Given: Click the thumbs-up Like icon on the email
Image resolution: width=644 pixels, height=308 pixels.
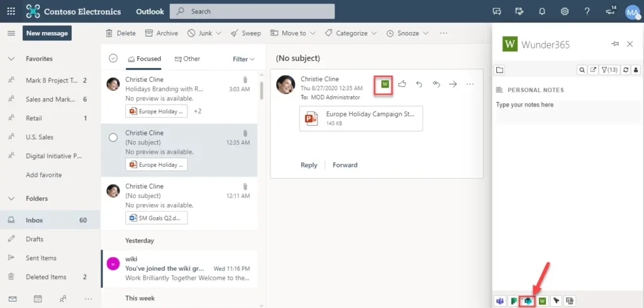Looking at the screenshot, I should pos(402,84).
